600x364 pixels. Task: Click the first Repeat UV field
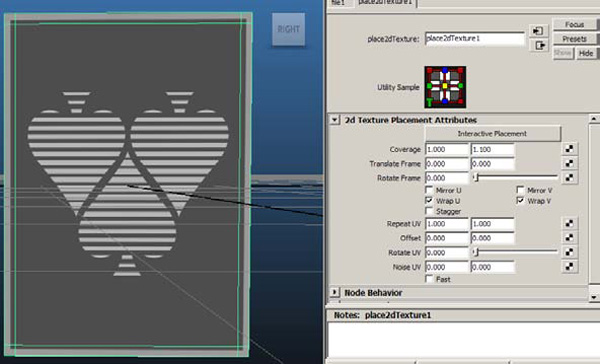[x=447, y=224]
